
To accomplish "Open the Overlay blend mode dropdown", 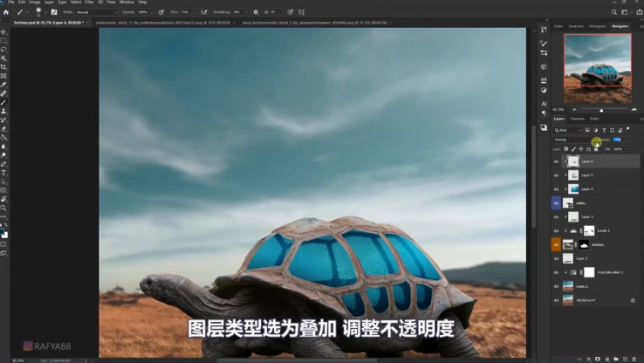I will click(573, 139).
